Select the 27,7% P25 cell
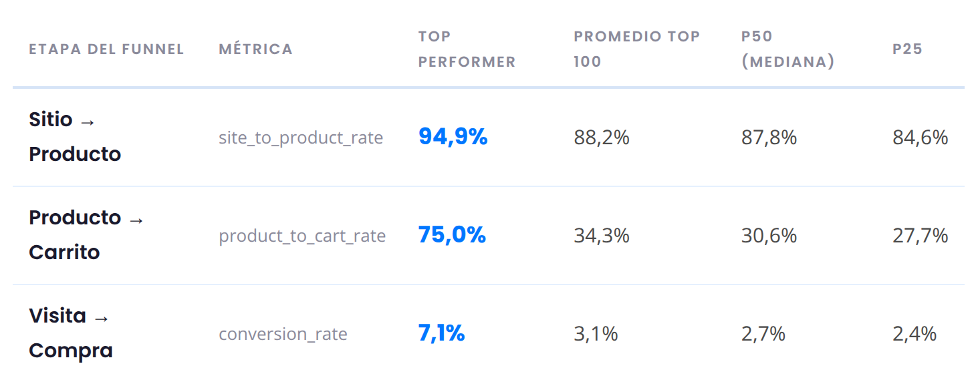 point(921,236)
